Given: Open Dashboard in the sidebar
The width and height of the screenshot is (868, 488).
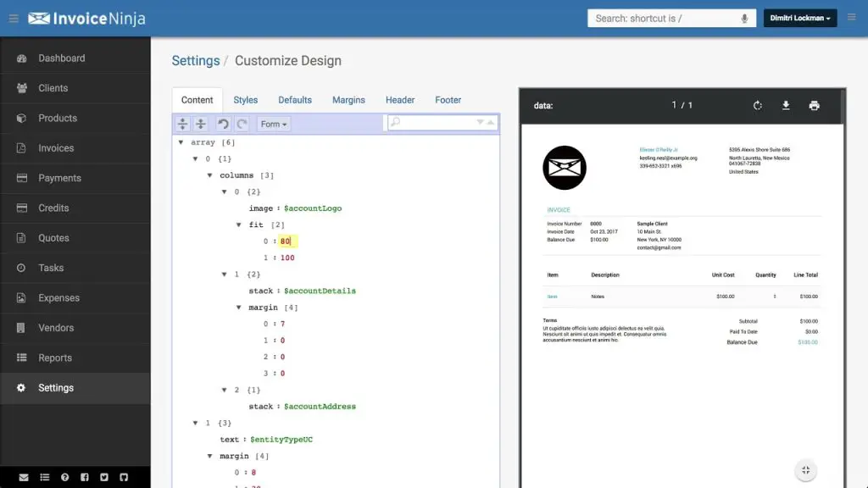Looking at the screenshot, I should (75, 58).
